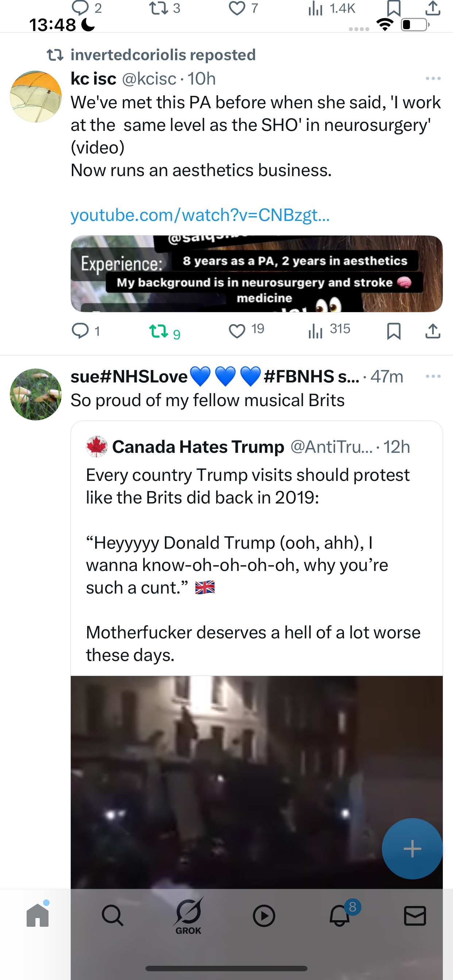Open Notifications with 8 badge
Viewport: 453px width, 980px height.
click(340, 915)
